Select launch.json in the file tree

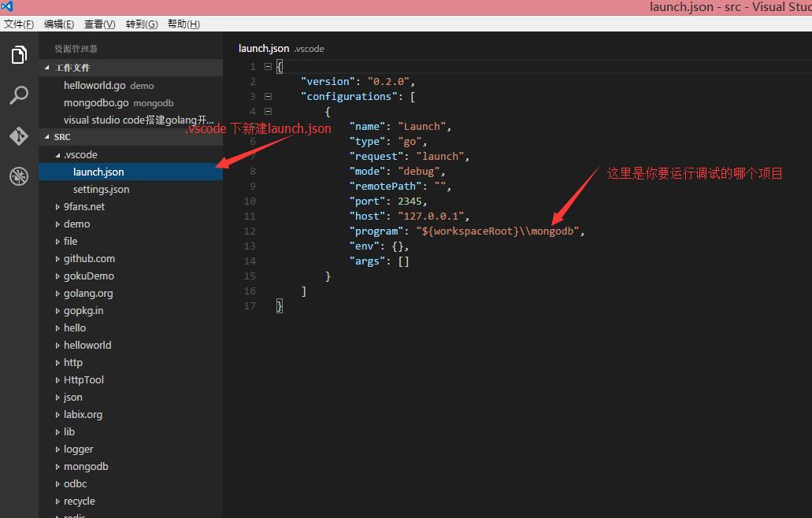click(131, 172)
